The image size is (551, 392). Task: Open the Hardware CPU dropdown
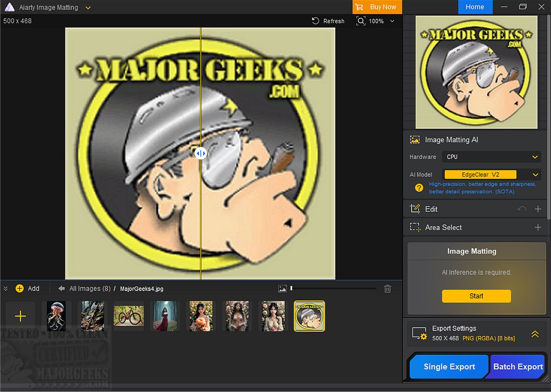(492, 157)
